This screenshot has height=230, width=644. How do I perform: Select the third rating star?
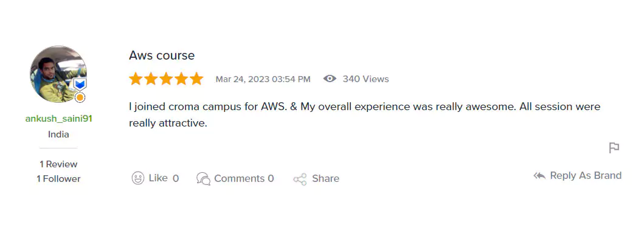(x=166, y=78)
